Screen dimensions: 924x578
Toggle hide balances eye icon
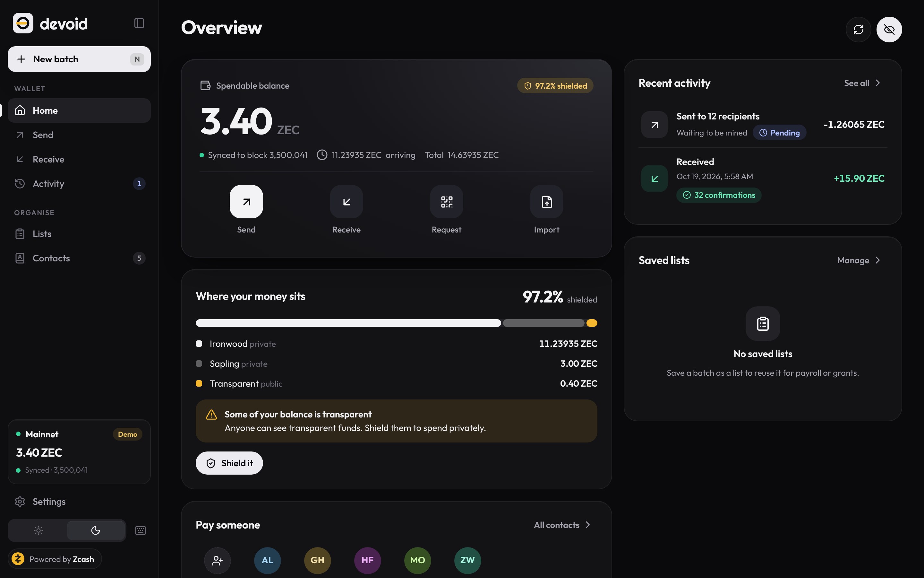tap(889, 30)
